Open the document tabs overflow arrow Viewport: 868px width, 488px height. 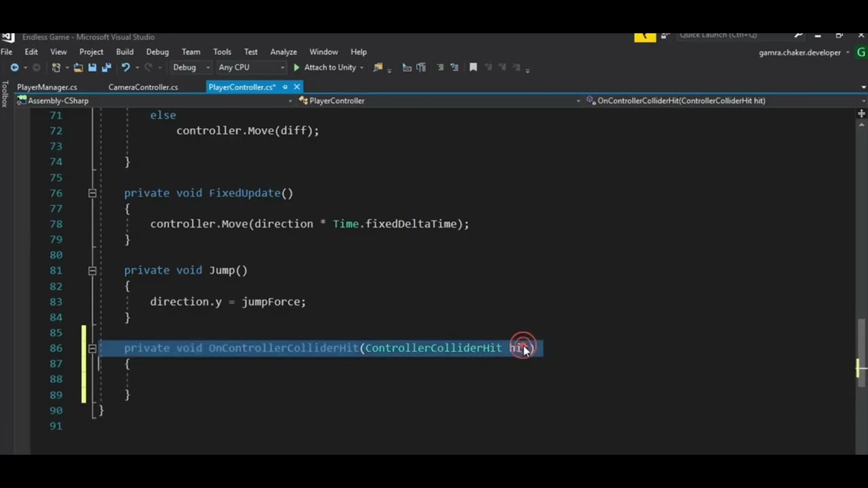[863, 87]
